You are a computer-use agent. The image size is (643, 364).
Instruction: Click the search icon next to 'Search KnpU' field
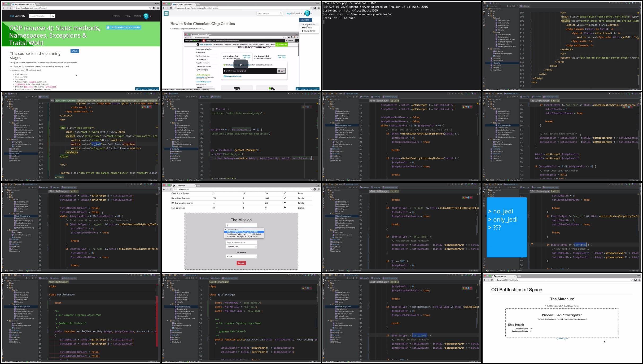click(x=281, y=13)
